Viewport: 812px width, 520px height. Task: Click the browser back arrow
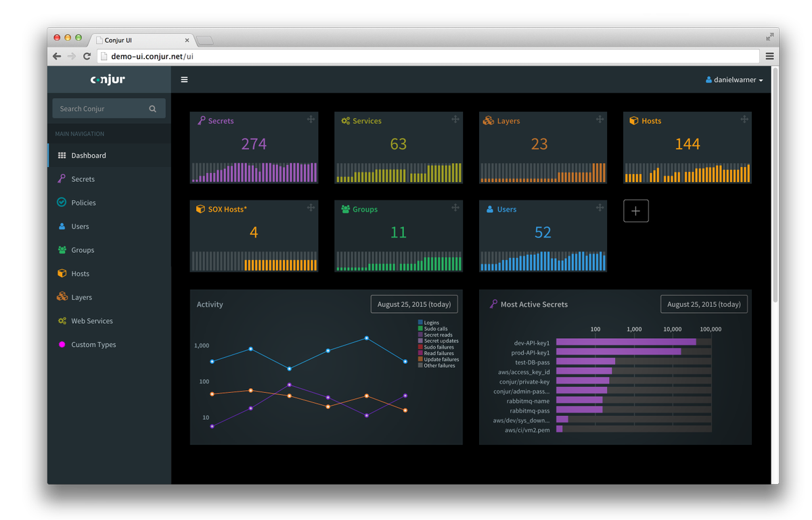coord(57,56)
